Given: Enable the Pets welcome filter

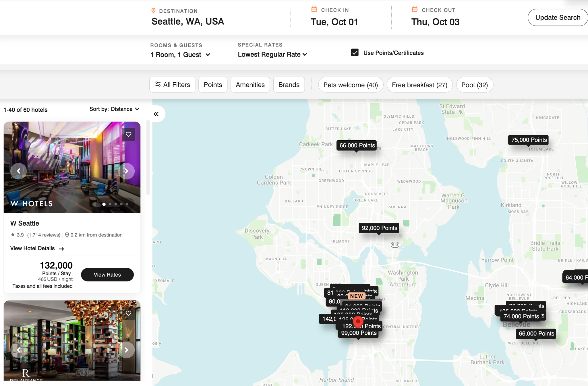Looking at the screenshot, I should [x=350, y=85].
